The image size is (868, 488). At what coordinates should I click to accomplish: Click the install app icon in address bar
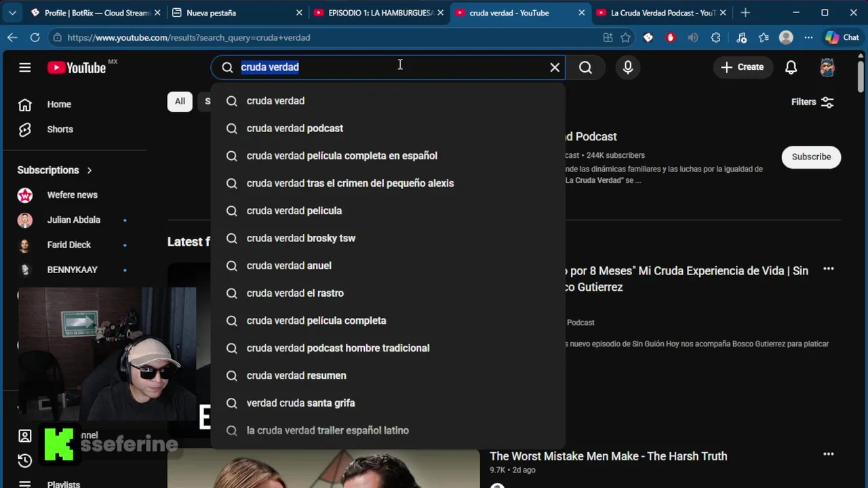pos(608,38)
